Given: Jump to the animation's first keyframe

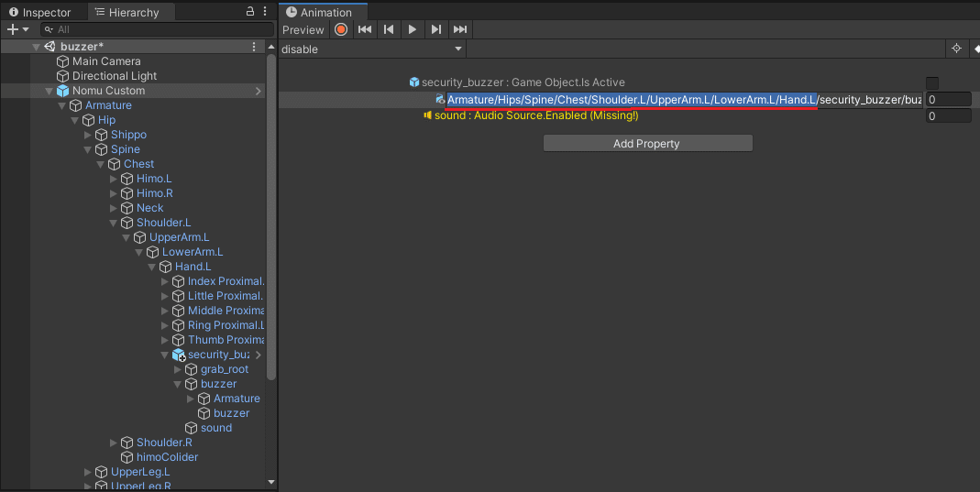Looking at the screenshot, I should point(365,29).
